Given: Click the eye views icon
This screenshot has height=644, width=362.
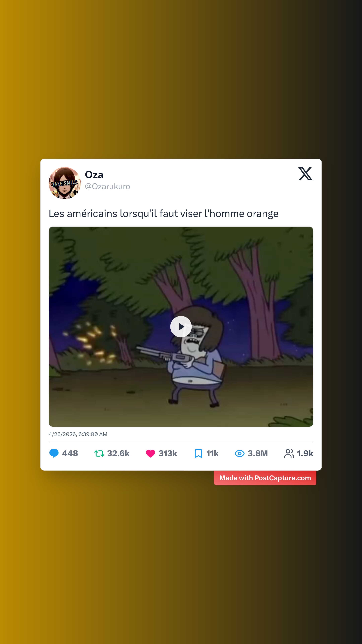Looking at the screenshot, I should click(x=240, y=453).
